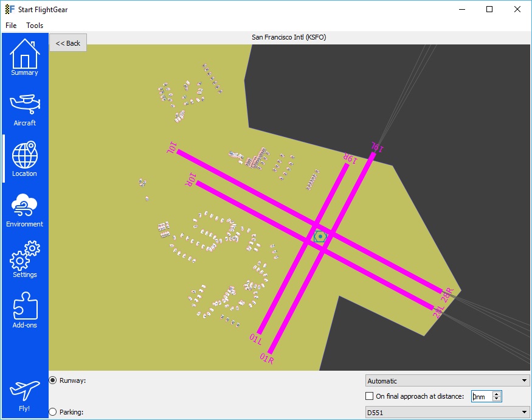Enable the On final approach at distance checkbox

[x=369, y=396]
